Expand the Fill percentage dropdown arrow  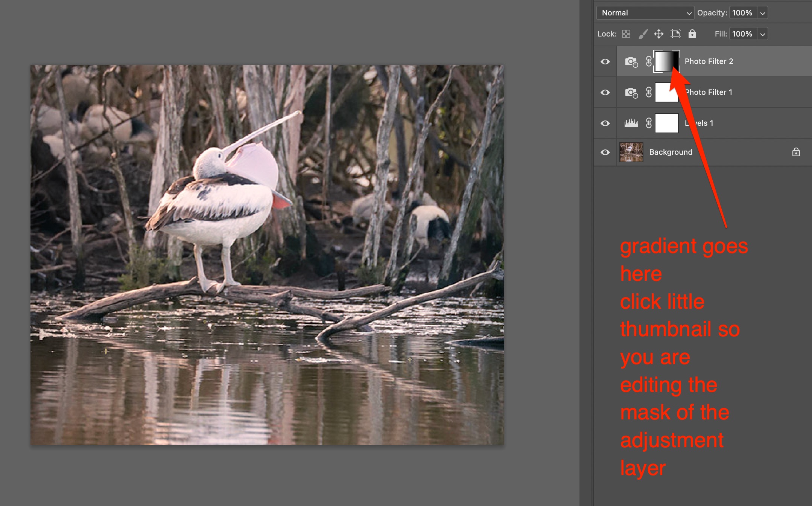coord(762,34)
